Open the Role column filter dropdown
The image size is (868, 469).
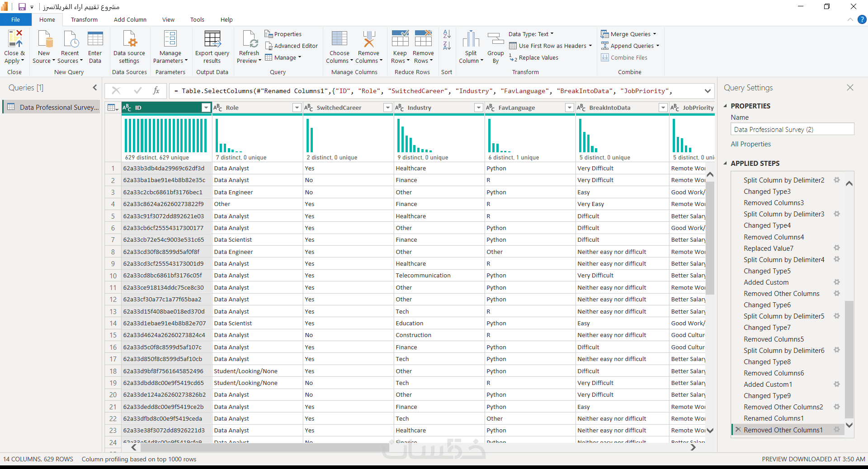tap(297, 108)
